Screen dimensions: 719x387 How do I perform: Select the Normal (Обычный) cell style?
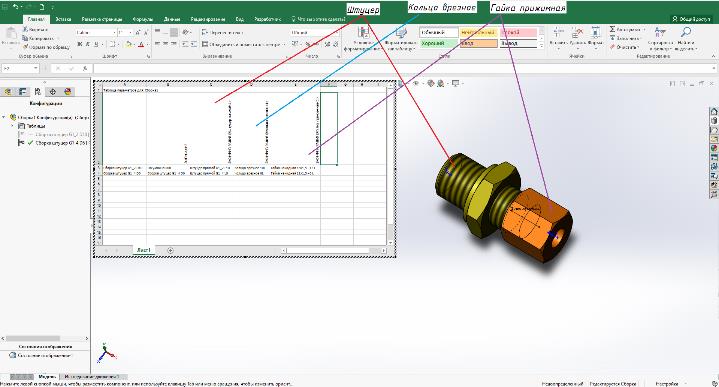[438, 33]
